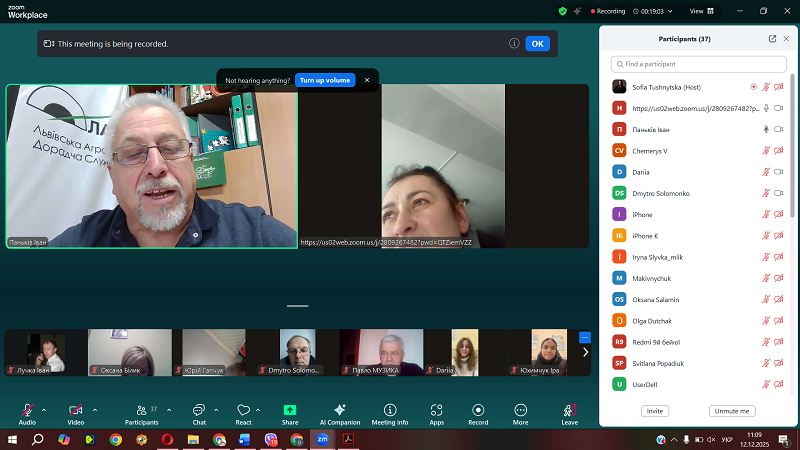Select Лучка Іван video thumbnail
Screen dimensions: 800x450
46,353
